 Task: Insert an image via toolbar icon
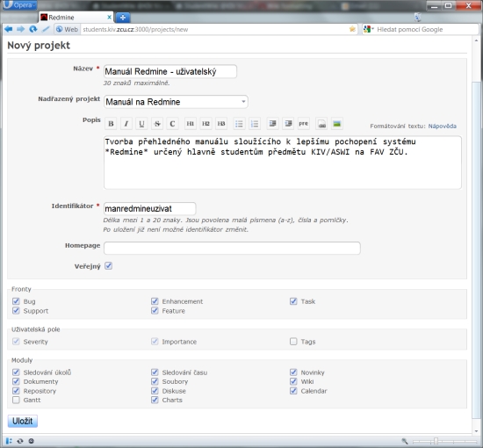337,124
